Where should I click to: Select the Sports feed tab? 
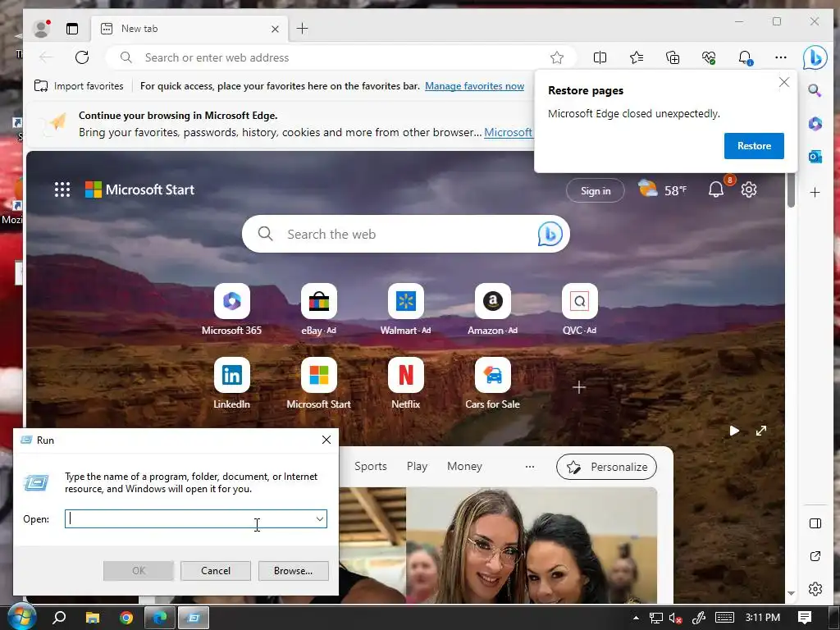pos(370,466)
